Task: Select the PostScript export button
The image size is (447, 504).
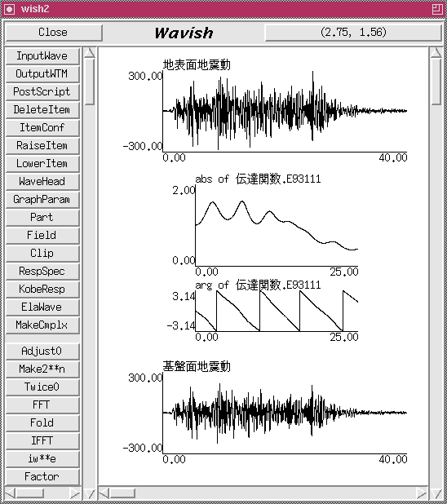Action: click(x=42, y=91)
